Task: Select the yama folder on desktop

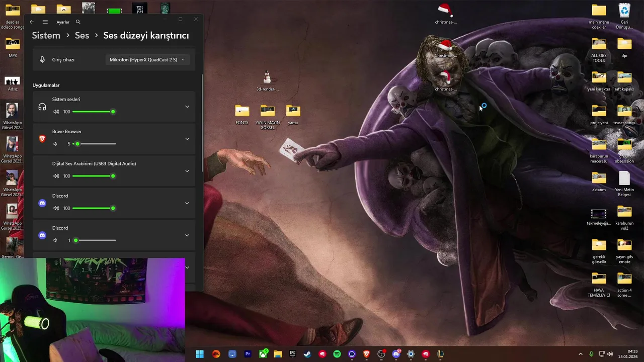Action: 293,115
